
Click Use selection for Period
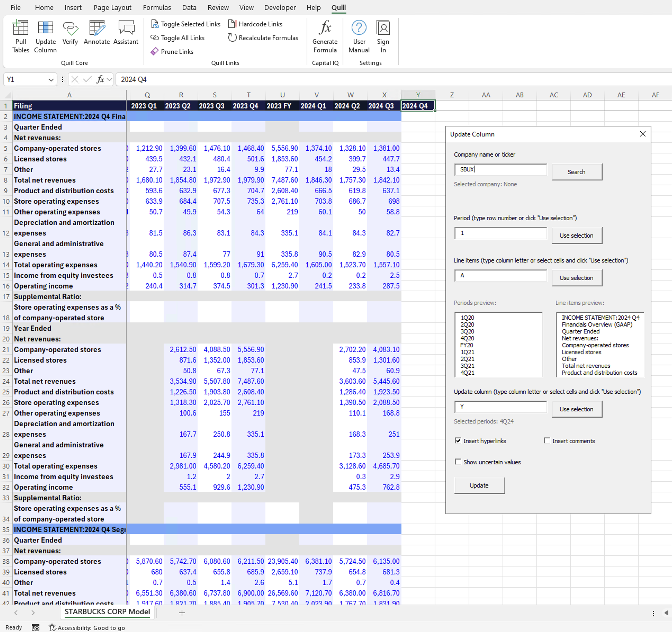[577, 235]
